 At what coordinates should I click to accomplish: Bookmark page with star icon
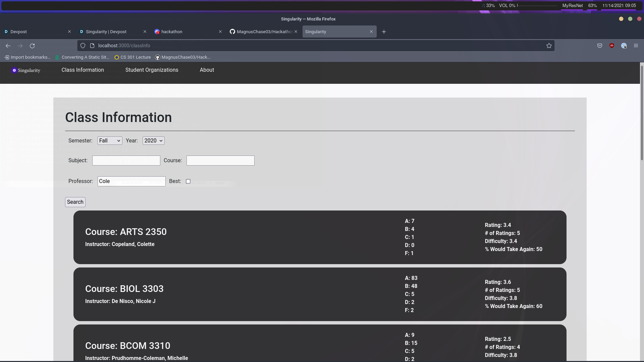549,46
